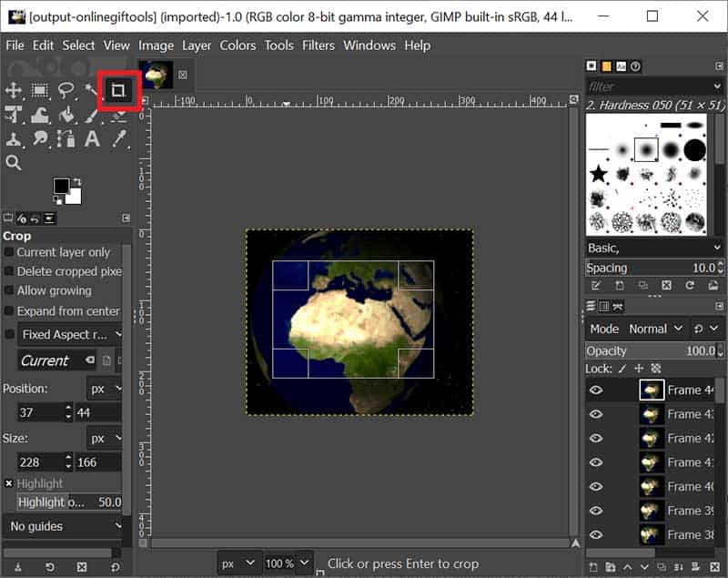This screenshot has width=728, height=578.
Task: Hide the Frame 44 layer
Action: point(596,390)
